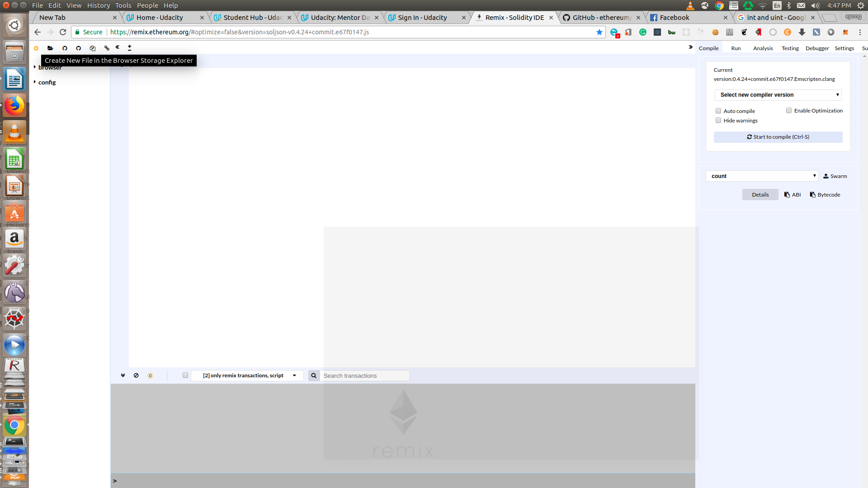
Task: Collapse file explorer with double left chevron
Action: point(118,47)
